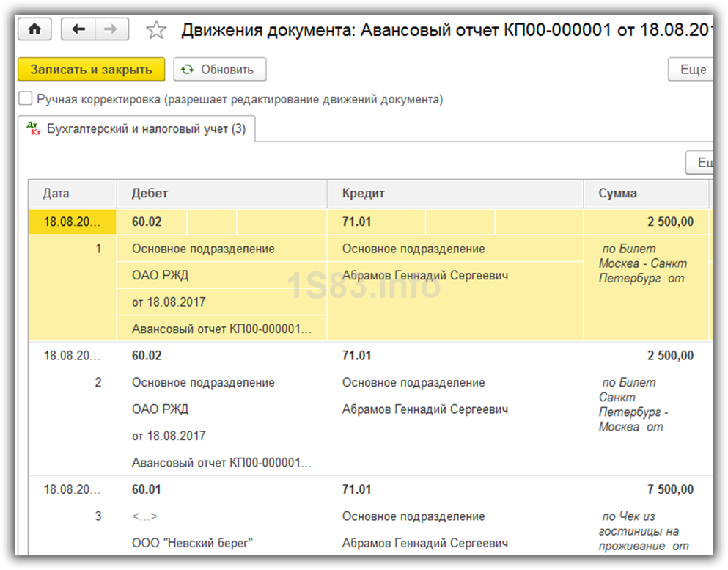Enable the Ручная корректировка checkbox
The image size is (728, 570).
point(26,99)
